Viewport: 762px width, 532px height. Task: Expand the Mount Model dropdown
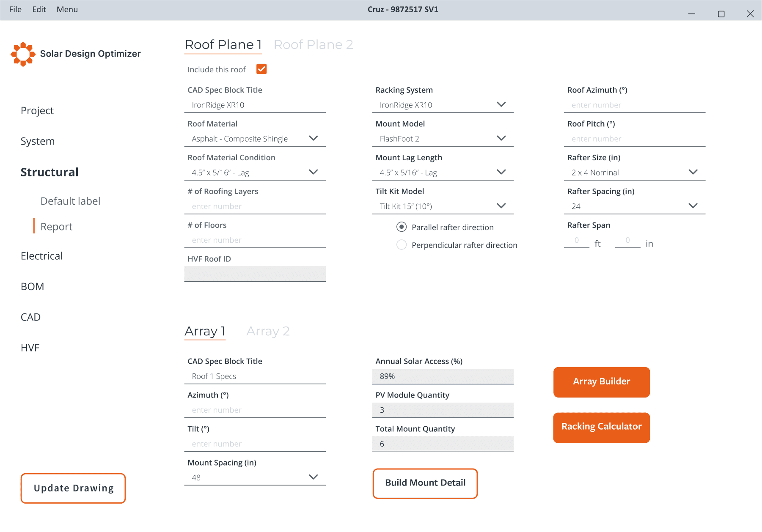443,139
